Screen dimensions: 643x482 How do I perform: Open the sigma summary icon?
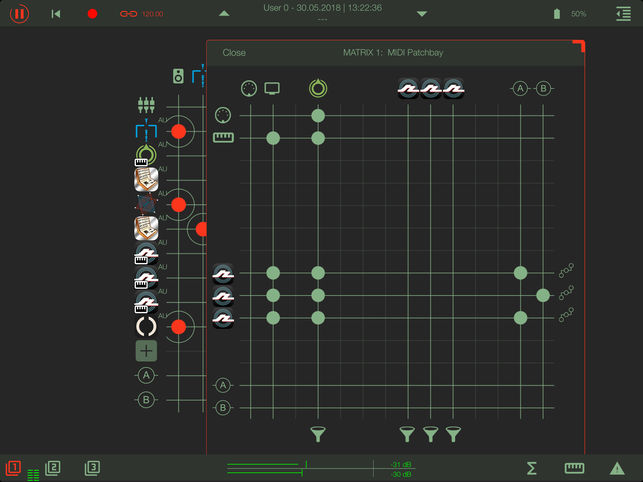pos(532,468)
